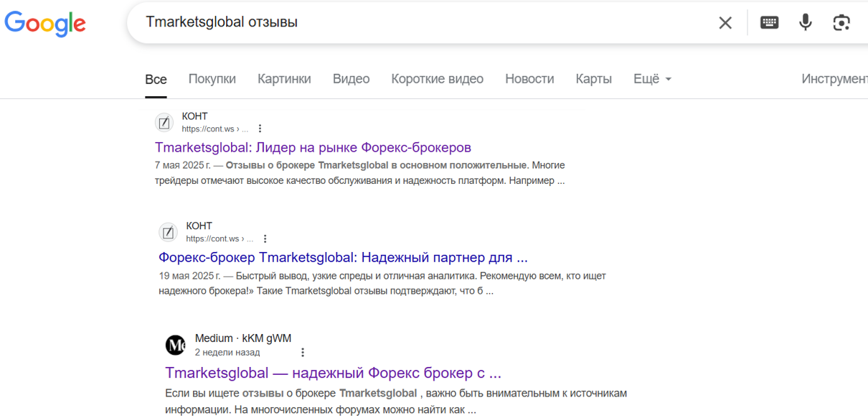
Task: Click КОНТ site name above Надежный партнер result
Action: pyautogui.click(x=199, y=226)
